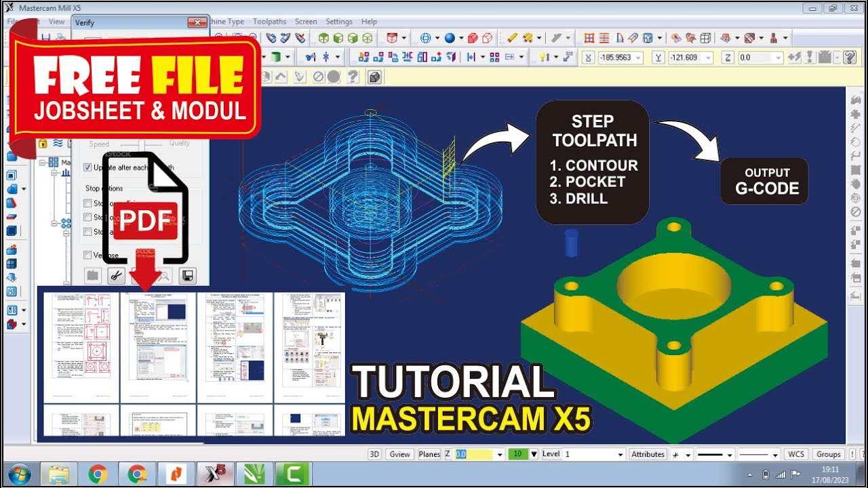Toggle the second Stop options checkbox
This screenshot has height=488, width=868.
tap(87, 218)
